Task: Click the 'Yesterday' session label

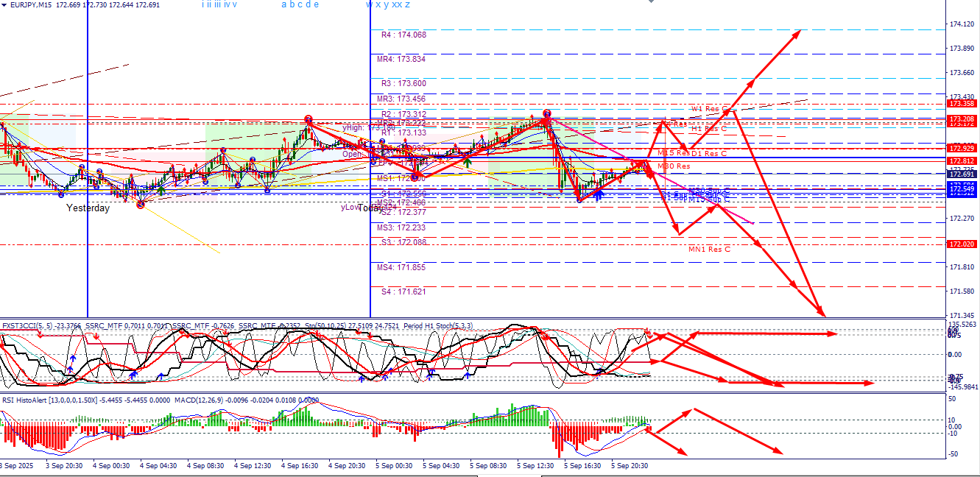Action: (88, 208)
